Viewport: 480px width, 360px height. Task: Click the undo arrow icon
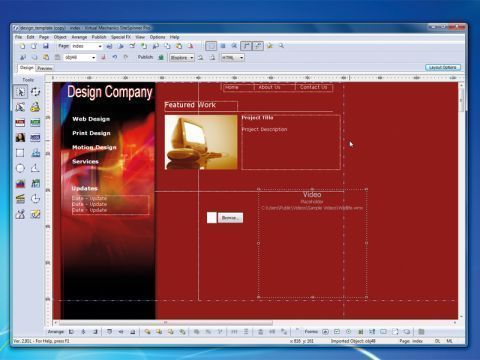click(x=115, y=57)
